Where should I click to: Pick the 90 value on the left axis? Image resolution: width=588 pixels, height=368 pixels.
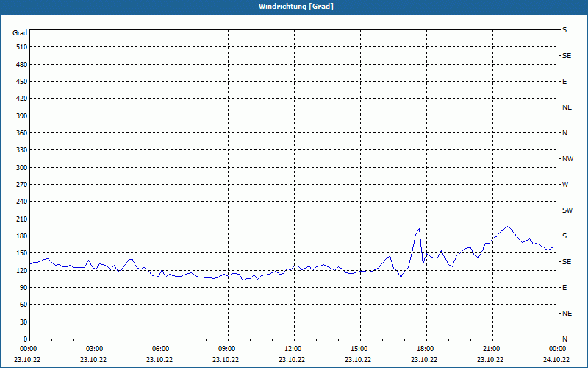pos(24,288)
